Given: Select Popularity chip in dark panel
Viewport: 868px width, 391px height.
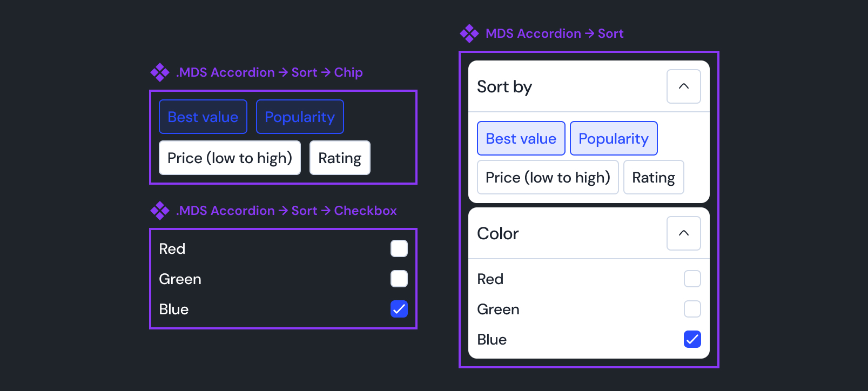Looking at the screenshot, I should [300, 117].
